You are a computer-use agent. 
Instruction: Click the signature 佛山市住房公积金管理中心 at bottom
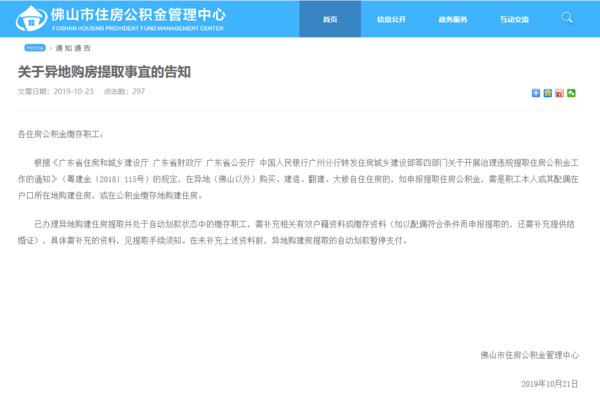(x=530, y=355)
